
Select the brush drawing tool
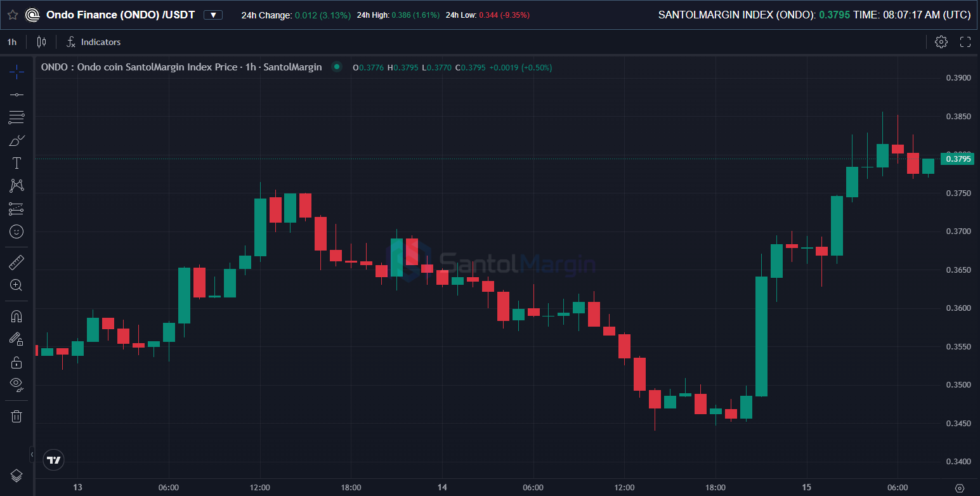16,140
